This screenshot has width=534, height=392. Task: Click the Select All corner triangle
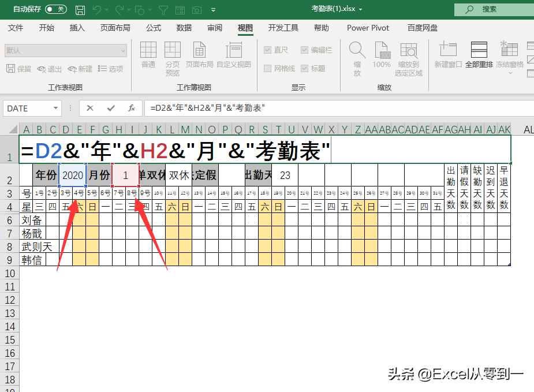(13, 129)
